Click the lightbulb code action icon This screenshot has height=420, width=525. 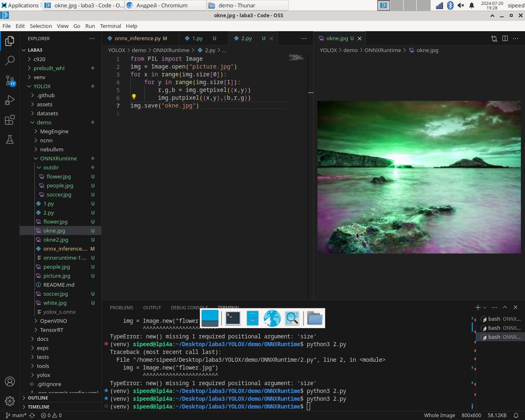134,98
